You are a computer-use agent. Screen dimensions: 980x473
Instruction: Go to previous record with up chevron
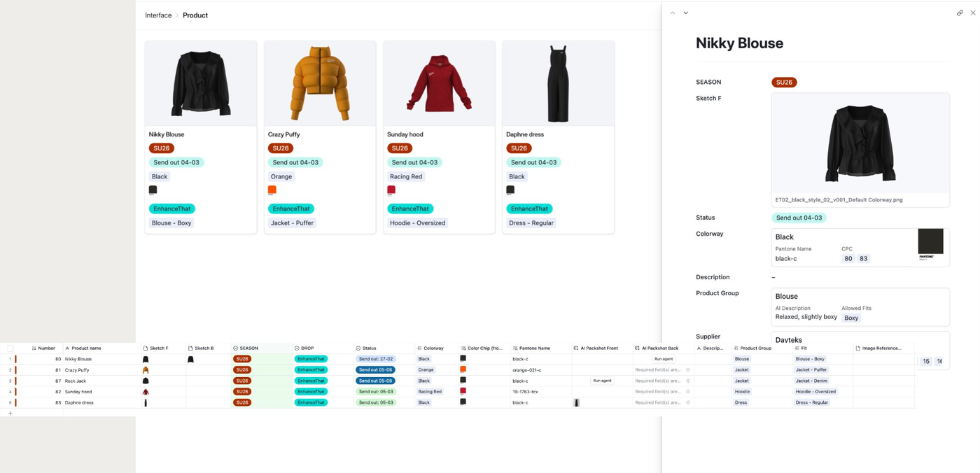pos(673,13)
